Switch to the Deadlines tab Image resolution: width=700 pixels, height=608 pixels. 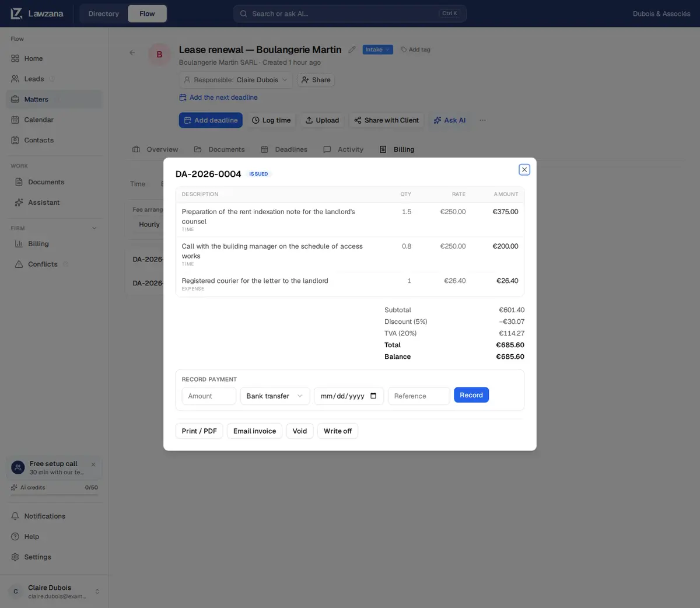[284, 149]
